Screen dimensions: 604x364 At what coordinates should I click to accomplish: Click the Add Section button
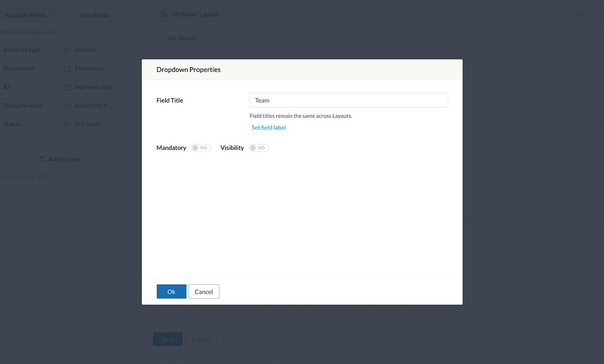pos(59,159)
